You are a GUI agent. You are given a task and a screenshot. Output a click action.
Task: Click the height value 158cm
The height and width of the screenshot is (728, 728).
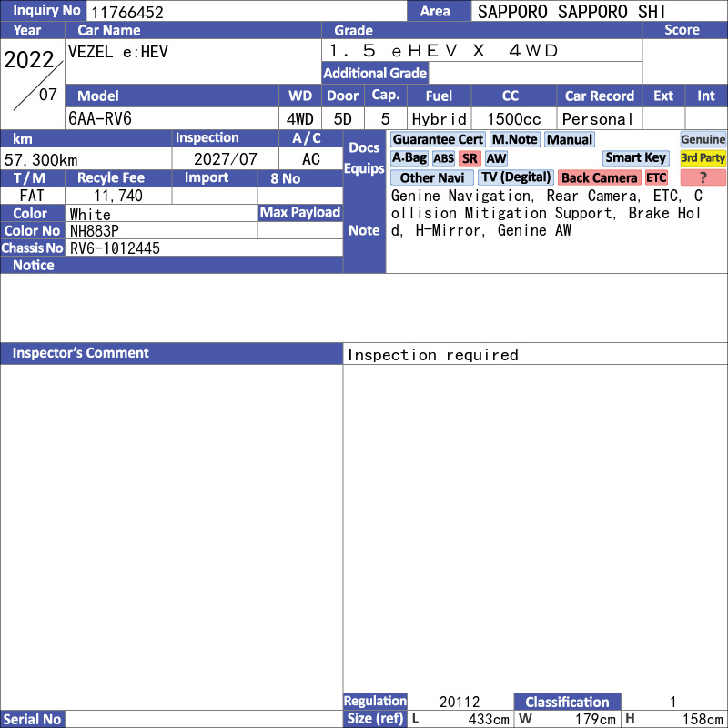[x=703, y=719]
